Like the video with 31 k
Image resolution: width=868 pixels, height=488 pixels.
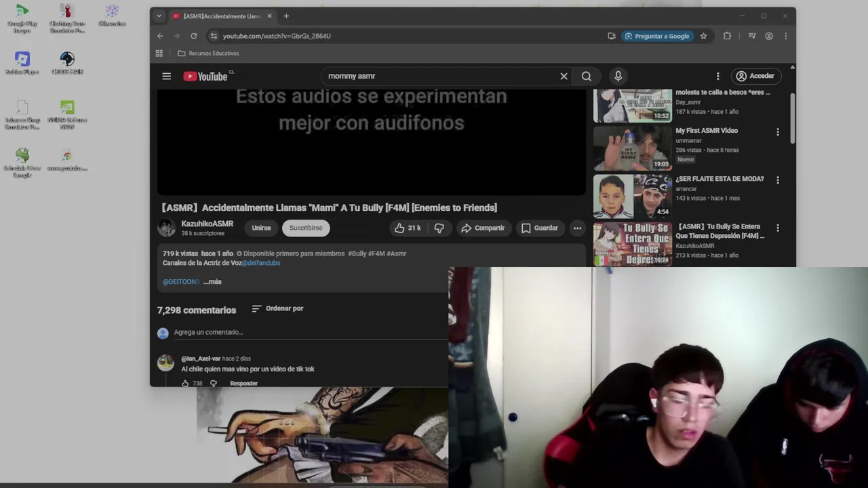pyautogui.click(x=408, y=228)
